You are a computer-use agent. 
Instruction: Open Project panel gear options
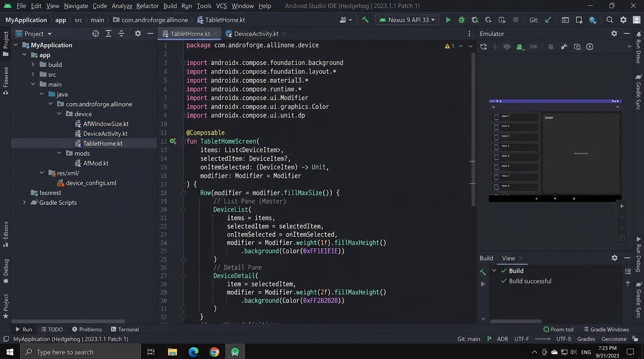[x=138, y=33]
